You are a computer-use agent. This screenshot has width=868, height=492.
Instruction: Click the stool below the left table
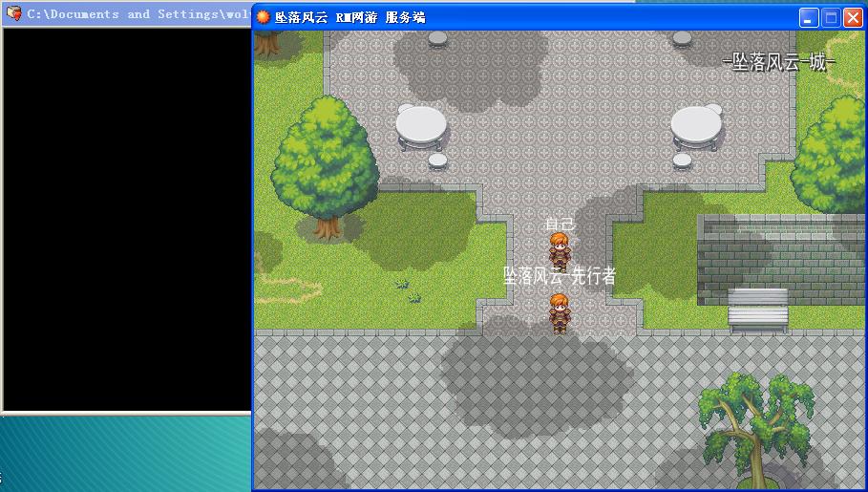[437, 160]
